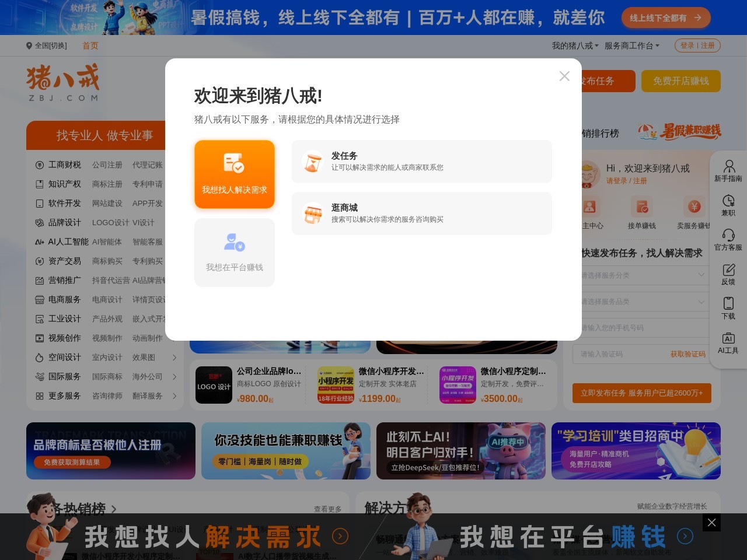Open the 你没技能也能兼职赚钱 banner
Viewport: 747px width, 560px height.
(286, 451)
